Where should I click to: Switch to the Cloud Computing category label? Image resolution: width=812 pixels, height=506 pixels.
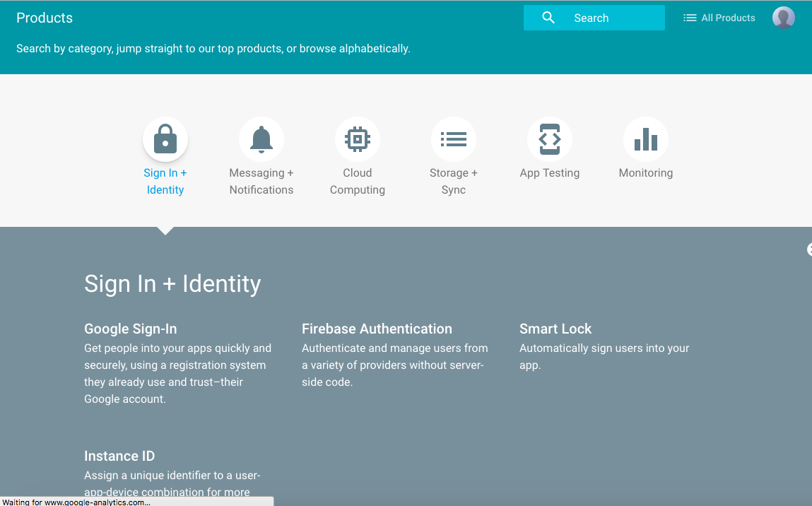(x=358, y=181)
